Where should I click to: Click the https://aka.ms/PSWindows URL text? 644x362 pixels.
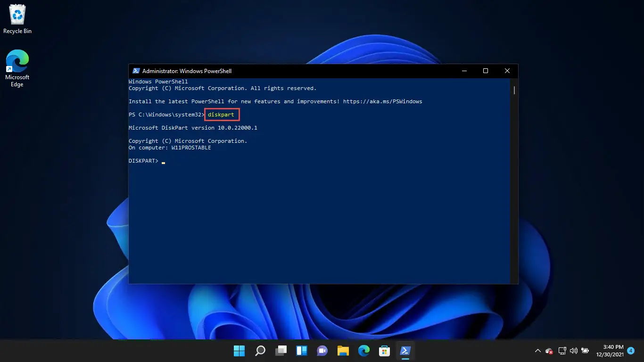coord(383,101)
